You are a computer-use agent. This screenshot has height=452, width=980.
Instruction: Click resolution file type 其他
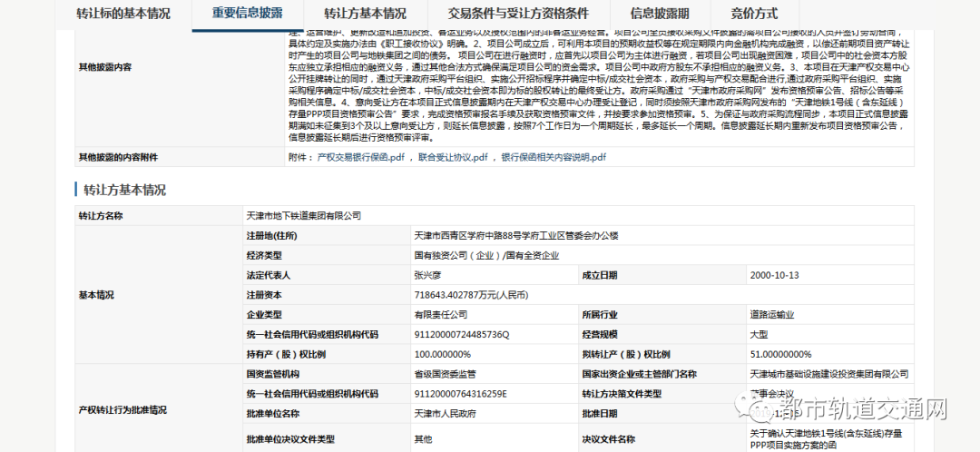[x=423, y=439]
